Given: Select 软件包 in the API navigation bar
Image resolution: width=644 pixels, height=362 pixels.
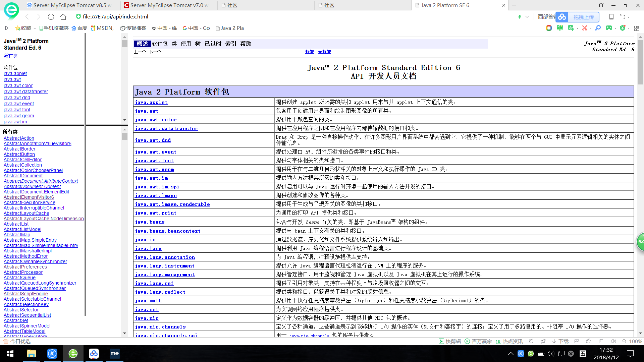Looking at the screenshot, I should (x=160, y=44).
